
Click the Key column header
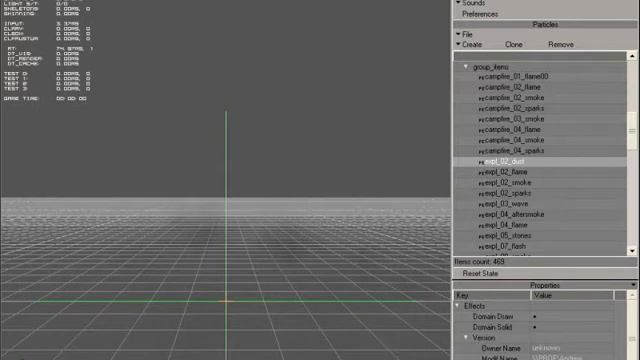point(492,296)
